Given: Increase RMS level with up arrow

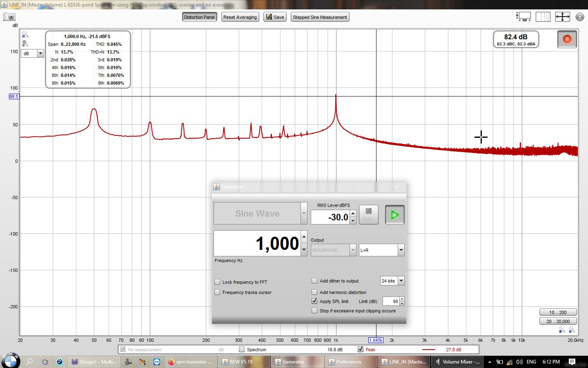Looking at the screenshot, I should pyautogui.click(x=353, y=213).
